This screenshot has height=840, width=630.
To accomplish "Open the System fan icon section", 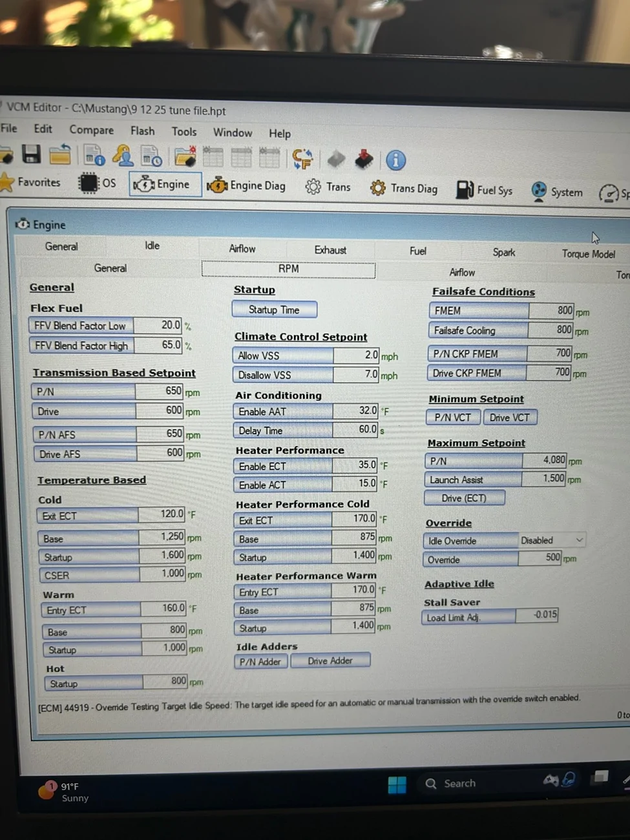I will [557, 192].
